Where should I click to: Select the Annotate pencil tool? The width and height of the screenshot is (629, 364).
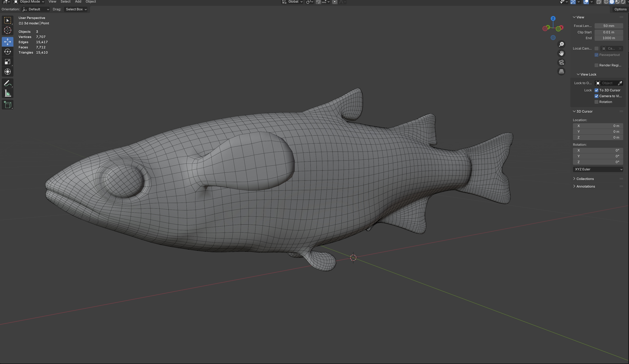(7, 83)
